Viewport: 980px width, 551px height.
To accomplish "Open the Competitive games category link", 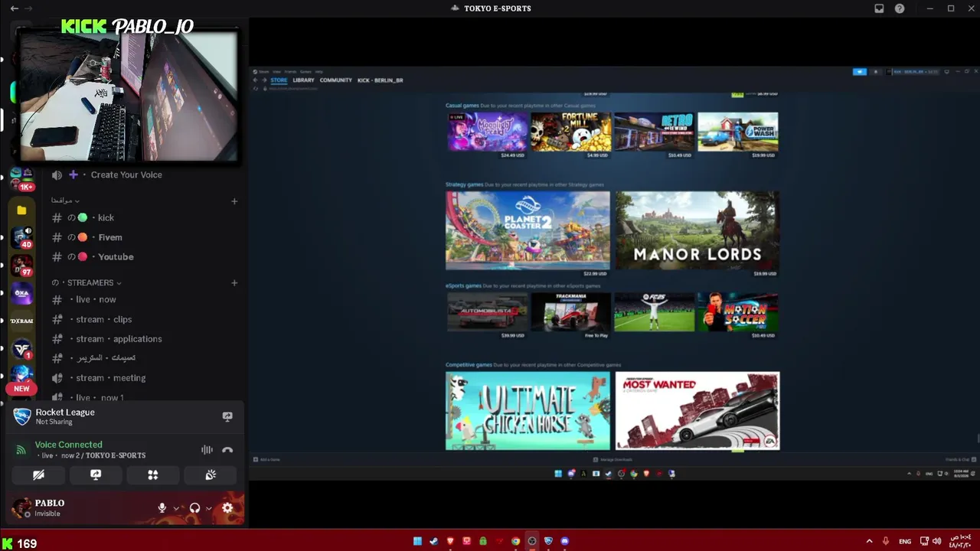I will point(469,365).
